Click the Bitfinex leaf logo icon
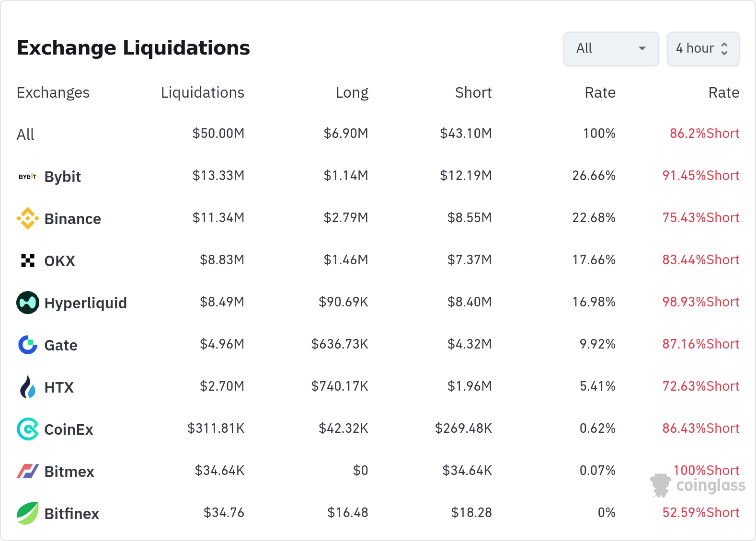The height and width of the screenshot is (541, 756). click(28, 513)
